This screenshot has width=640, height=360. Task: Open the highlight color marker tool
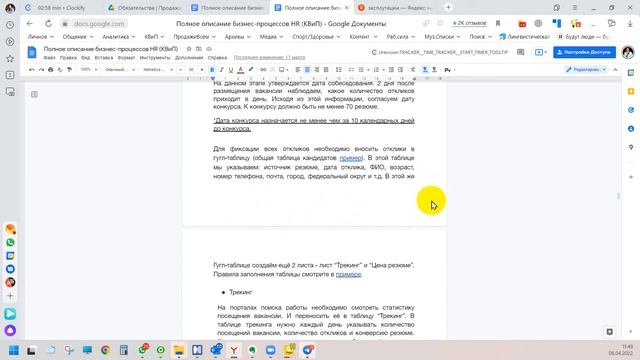pyautogui.click(x=251, y=70)
